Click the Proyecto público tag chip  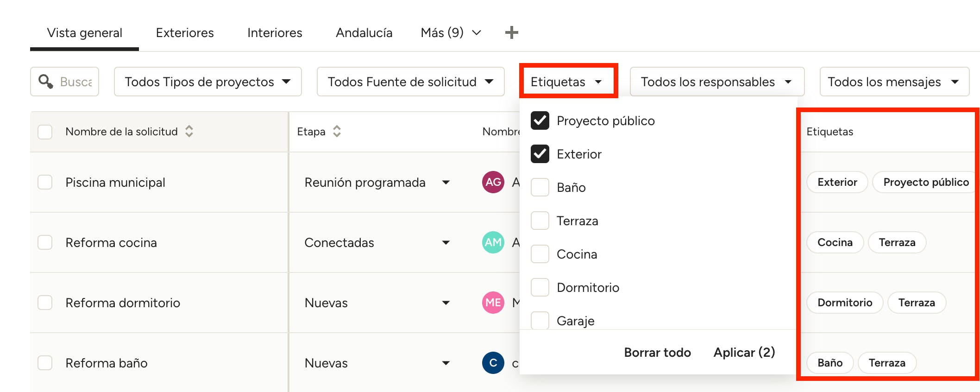click(x=925, y=182)
